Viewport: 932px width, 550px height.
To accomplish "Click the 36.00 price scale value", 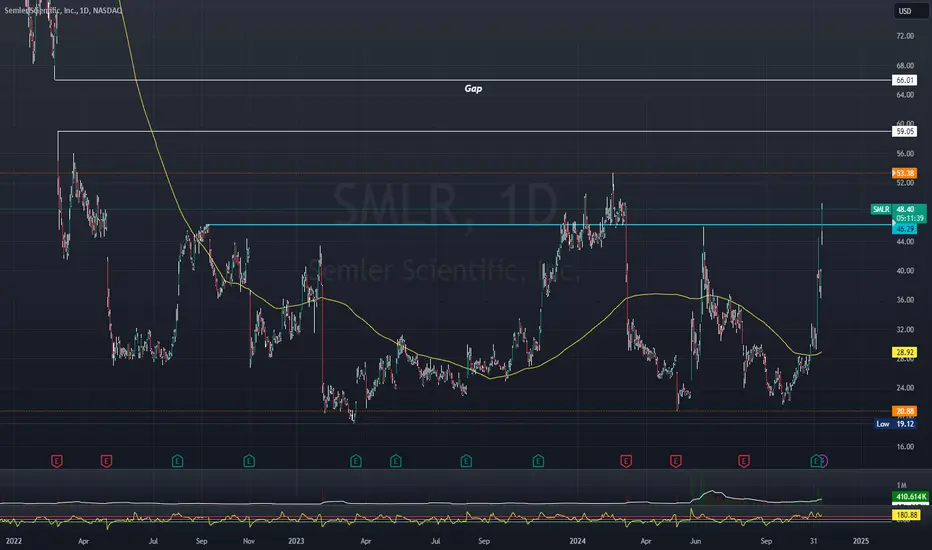I will click(x=905, y=300).
